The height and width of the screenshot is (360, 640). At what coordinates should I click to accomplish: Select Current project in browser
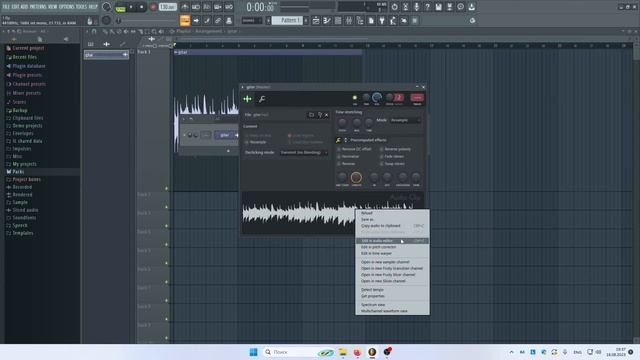(28, 48)
